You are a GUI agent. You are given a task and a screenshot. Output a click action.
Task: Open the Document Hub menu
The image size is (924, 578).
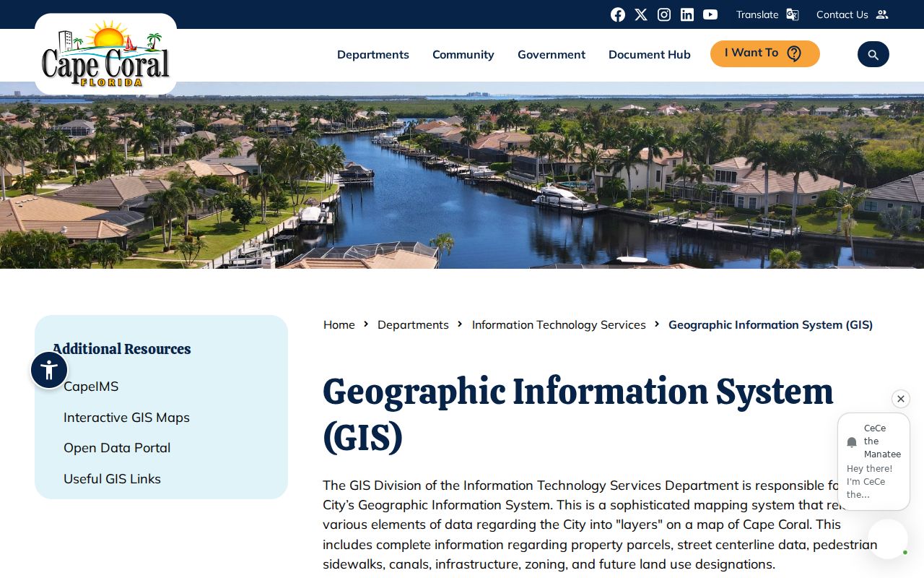pos(650,54)
